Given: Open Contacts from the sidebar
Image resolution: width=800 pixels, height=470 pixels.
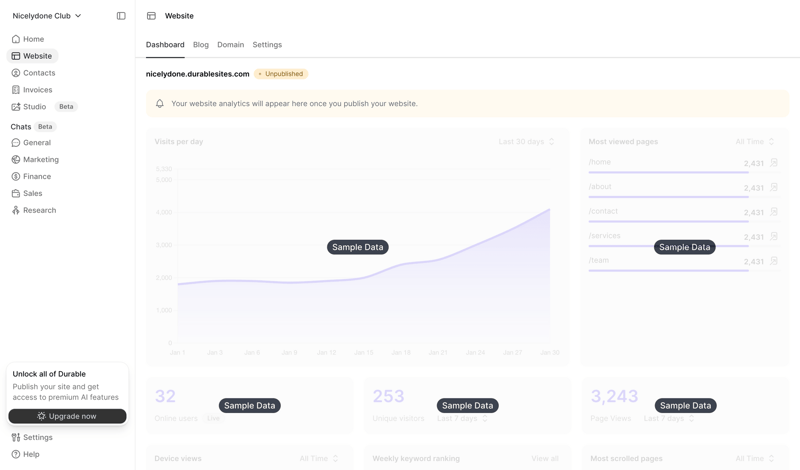Looking at the screenshot, I should coord(38,73).
